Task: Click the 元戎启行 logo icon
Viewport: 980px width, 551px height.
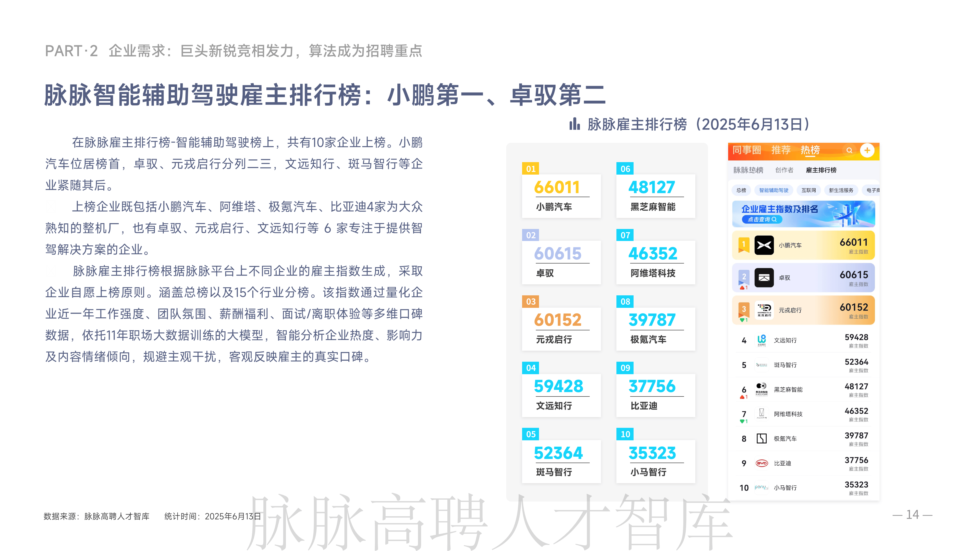Action: tap(764, 310)
